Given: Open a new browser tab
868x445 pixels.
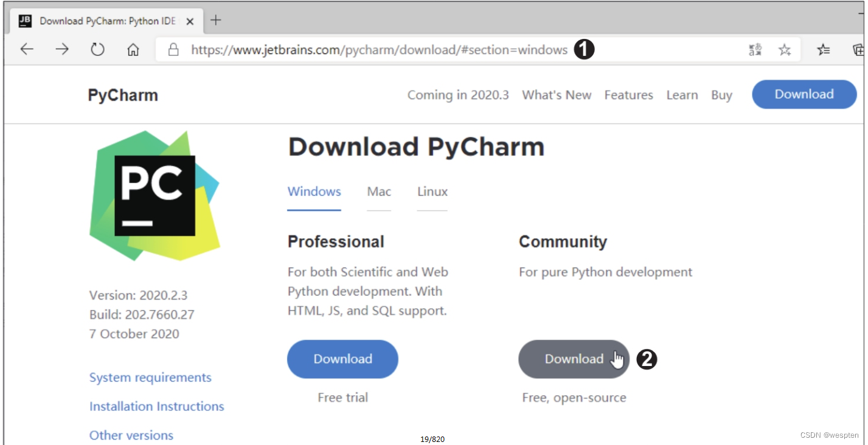Looking at the screenshot, I should 215,21.
